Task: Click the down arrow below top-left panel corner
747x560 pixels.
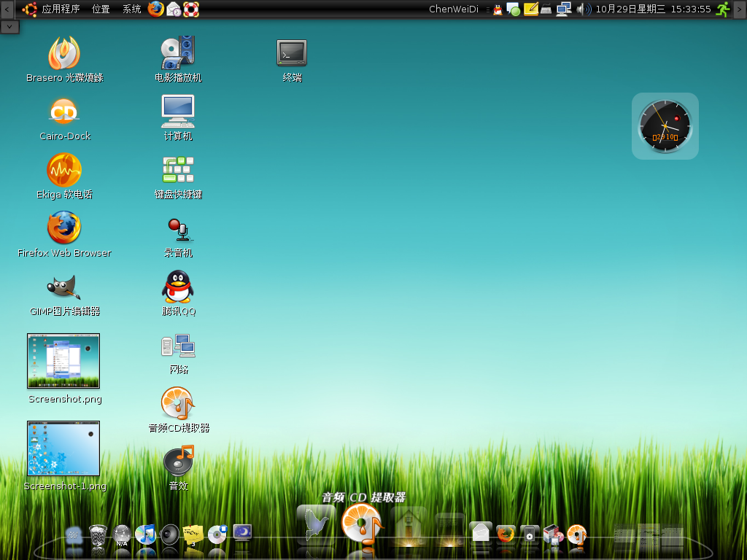Action: tap(9, 27)
